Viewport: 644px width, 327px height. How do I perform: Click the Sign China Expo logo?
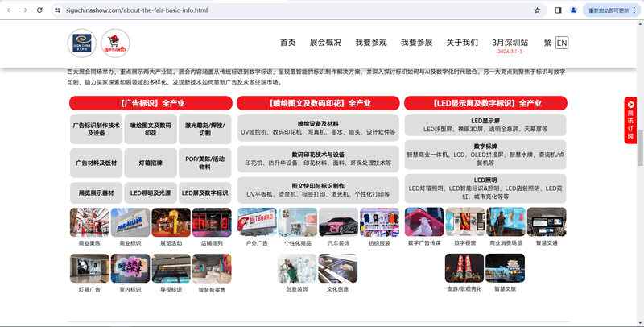click(82, 43)
